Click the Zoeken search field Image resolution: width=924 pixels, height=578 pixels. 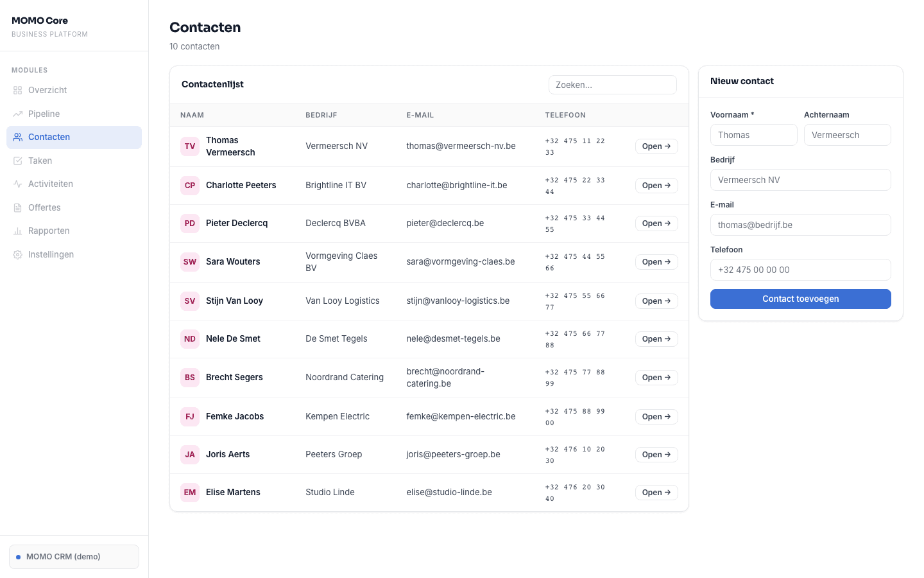point(612,85)
